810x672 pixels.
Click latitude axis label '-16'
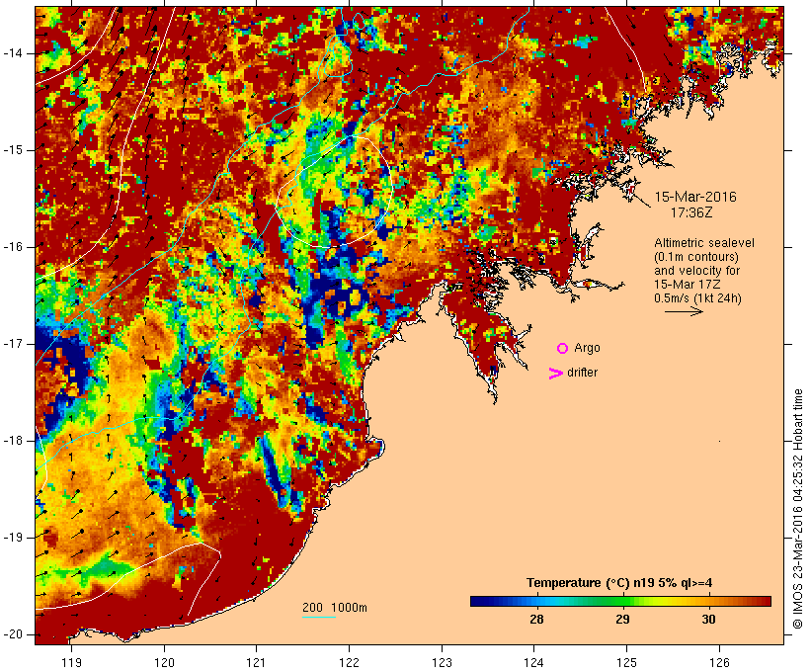[12, 247]
